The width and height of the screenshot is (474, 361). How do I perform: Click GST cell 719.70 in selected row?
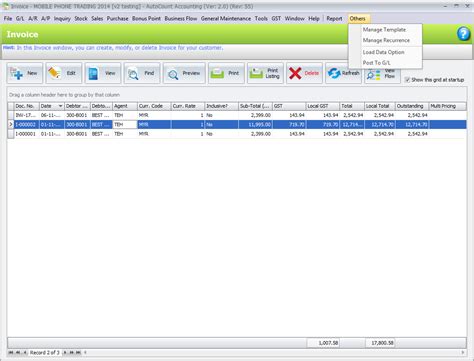[289, 124]
